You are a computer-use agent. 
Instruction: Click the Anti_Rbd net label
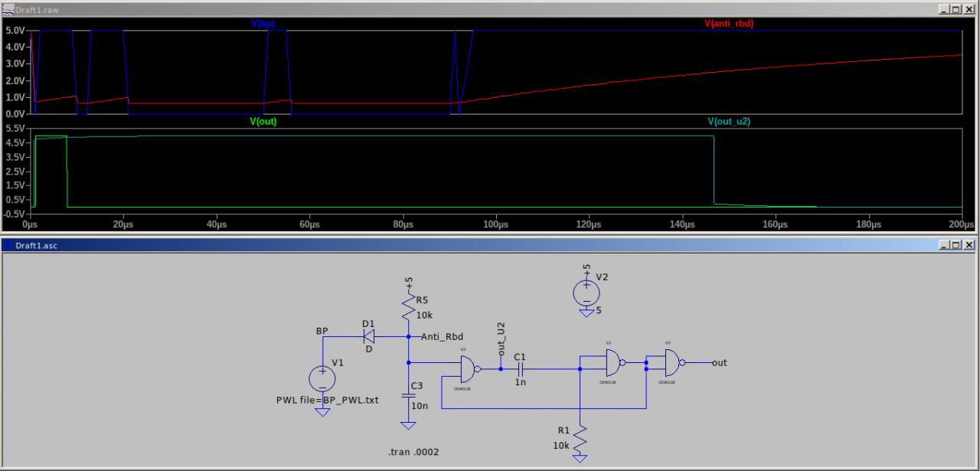pos(442,336)
